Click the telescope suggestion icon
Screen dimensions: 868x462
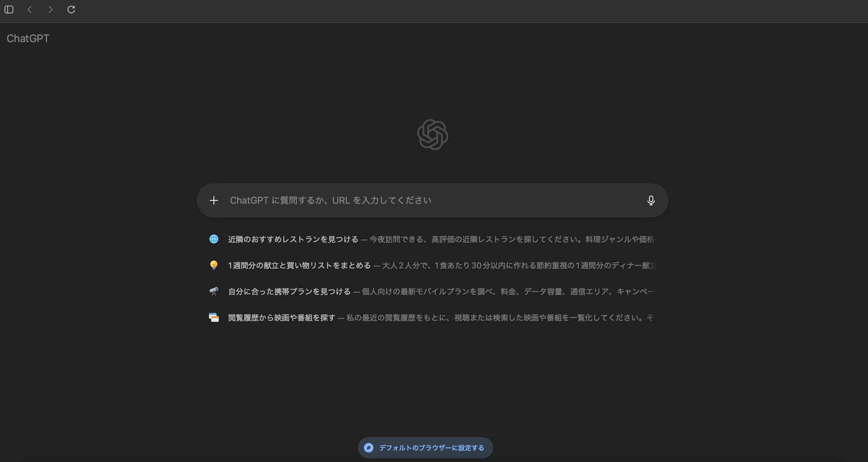point(214,291)
